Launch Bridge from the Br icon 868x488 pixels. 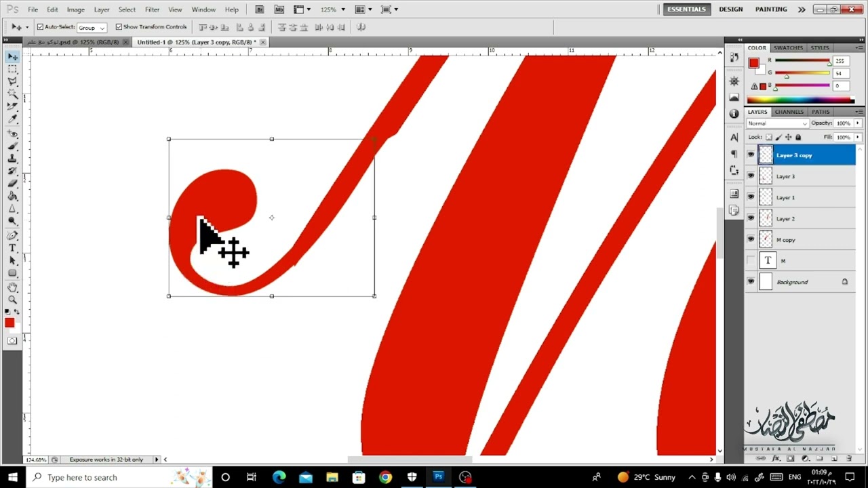coord(260,9)
